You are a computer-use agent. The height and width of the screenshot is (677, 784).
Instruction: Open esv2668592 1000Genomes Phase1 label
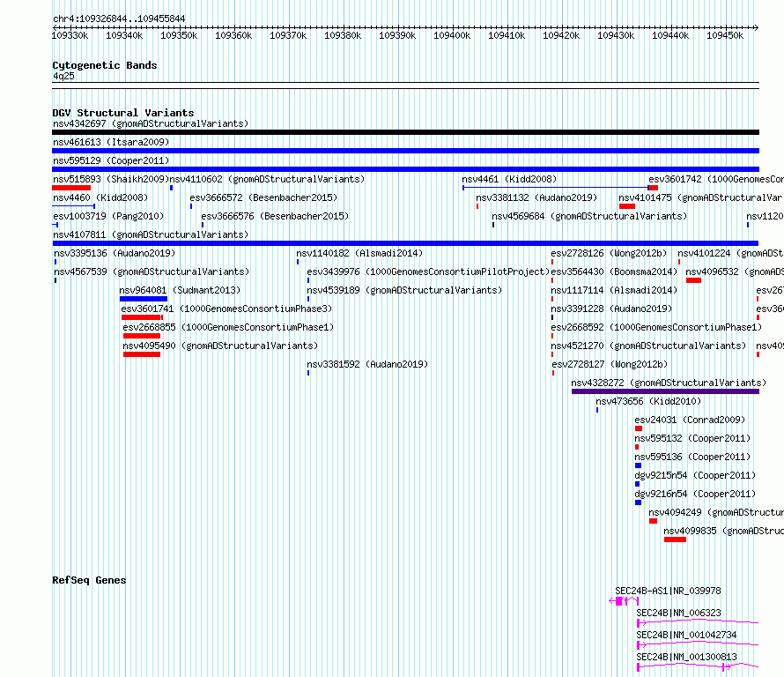(656, 327)
